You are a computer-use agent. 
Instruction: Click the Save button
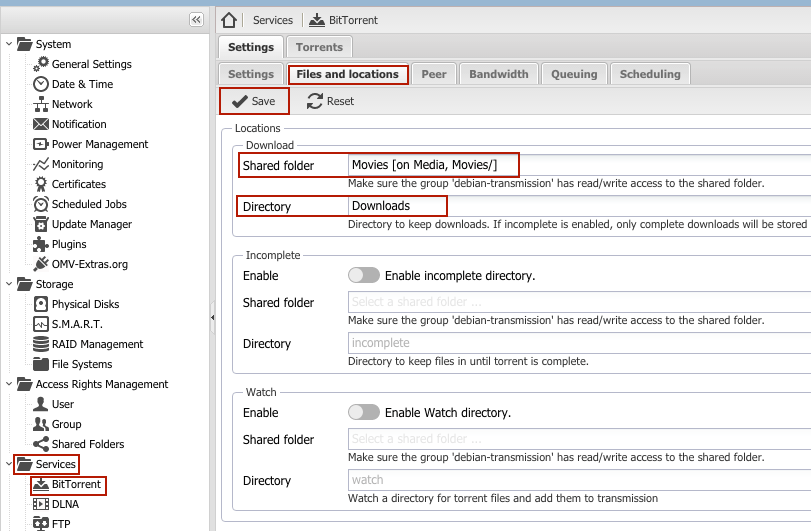pos(254,101)
